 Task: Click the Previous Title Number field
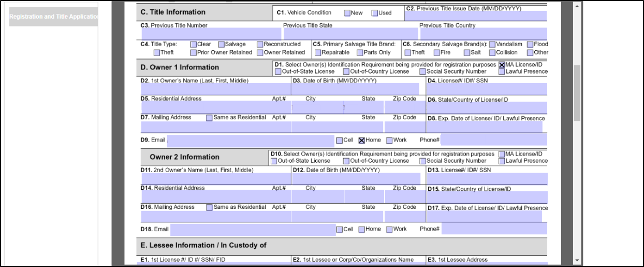coord(211,34)
